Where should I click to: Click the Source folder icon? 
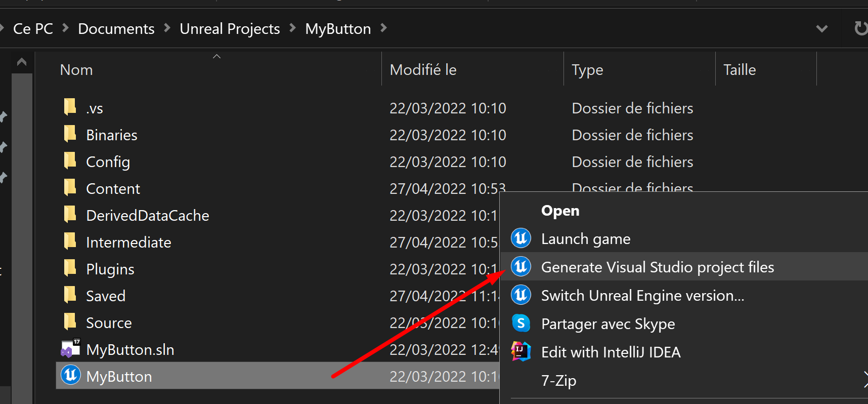(70, 322)
